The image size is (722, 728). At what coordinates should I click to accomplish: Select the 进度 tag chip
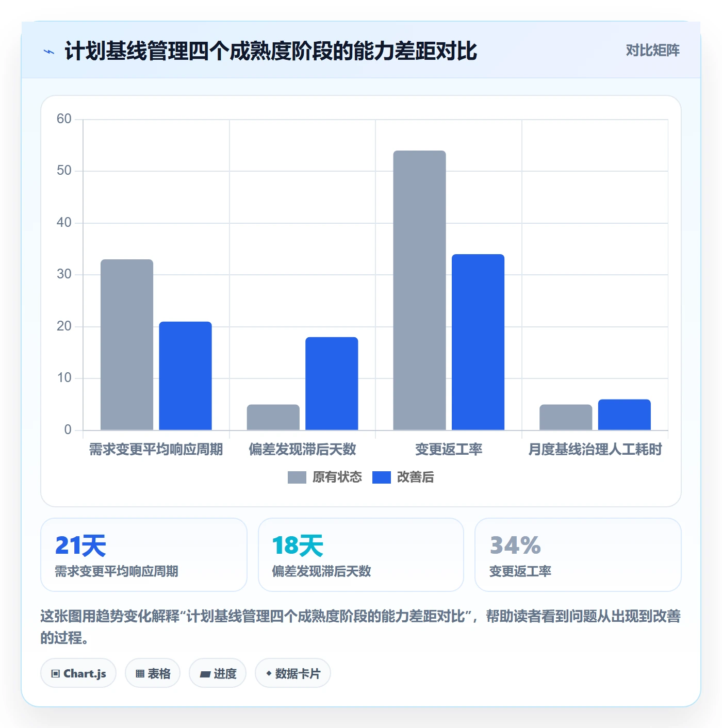(x=218, y=673)
